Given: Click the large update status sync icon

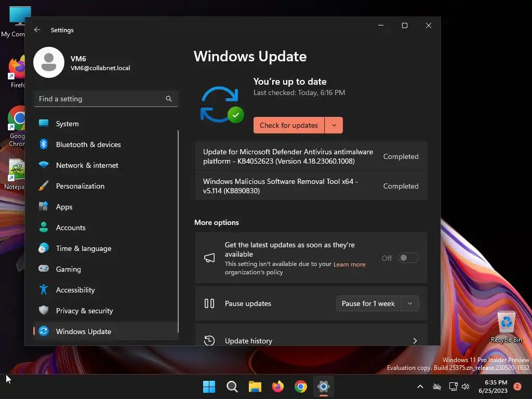Looking at the screenshot, I should (x=221, y=104).
